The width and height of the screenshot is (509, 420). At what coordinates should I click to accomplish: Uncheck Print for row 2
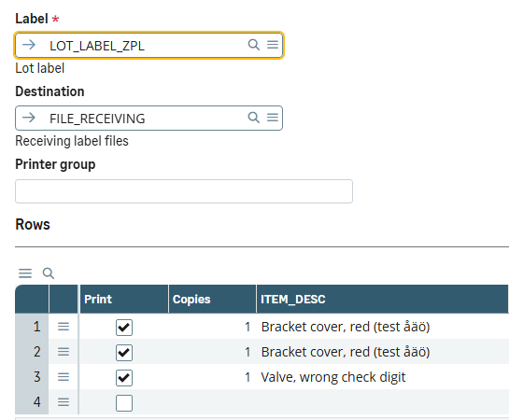pos(124,353)
